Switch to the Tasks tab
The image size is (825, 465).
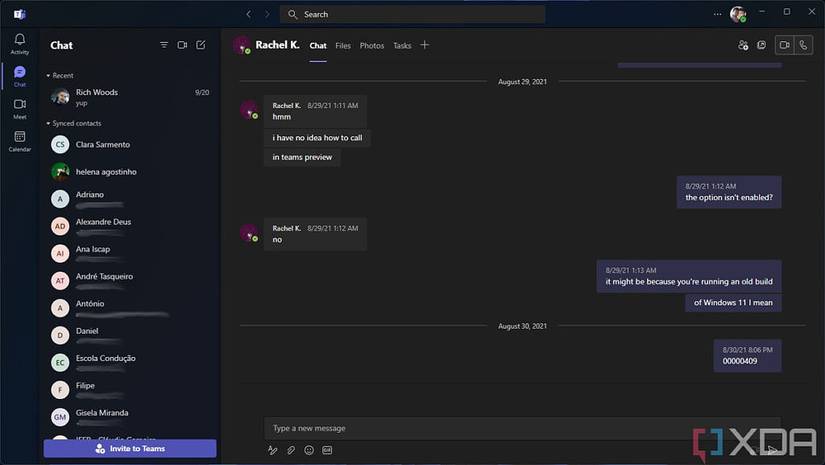pos(403,46)
